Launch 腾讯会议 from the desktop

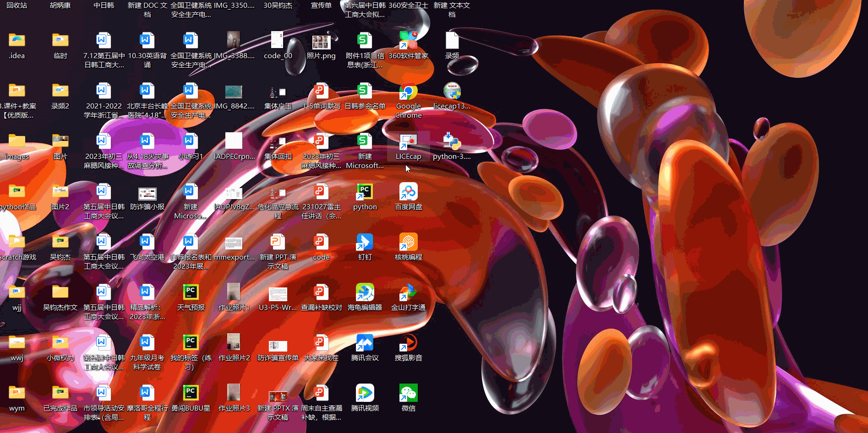click(x=365, y=343)
